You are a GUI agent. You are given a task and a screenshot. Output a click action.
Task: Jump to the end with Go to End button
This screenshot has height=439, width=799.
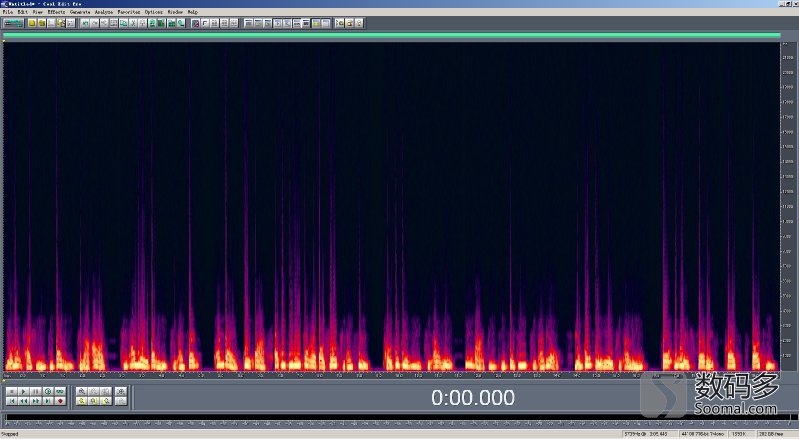(48, 401)
